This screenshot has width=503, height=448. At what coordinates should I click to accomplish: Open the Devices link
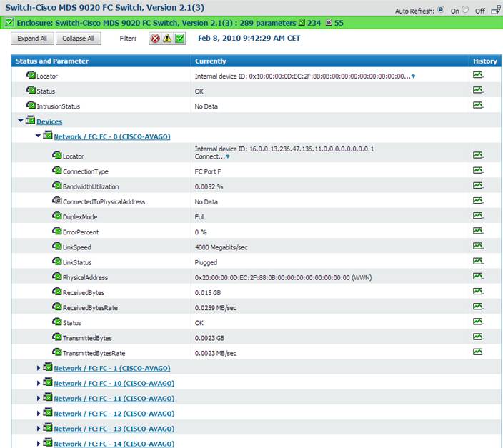tap(49, 122)
